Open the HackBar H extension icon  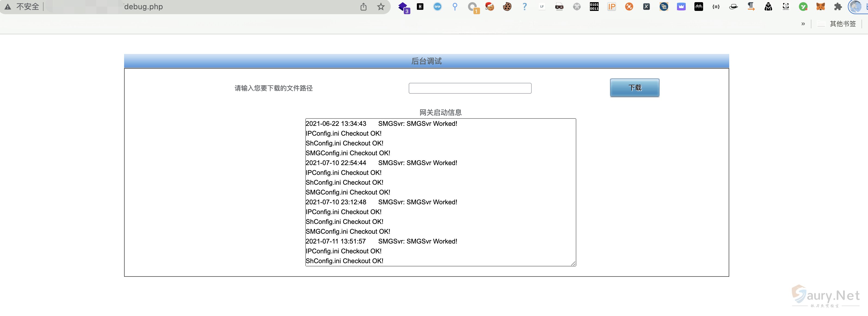pyautogui.click(x=420, y=7)
